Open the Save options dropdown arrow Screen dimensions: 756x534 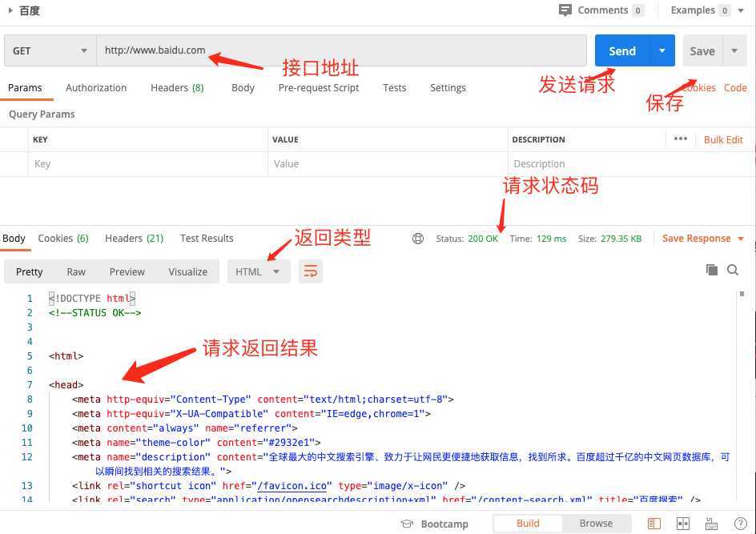(x=734, y=50)
